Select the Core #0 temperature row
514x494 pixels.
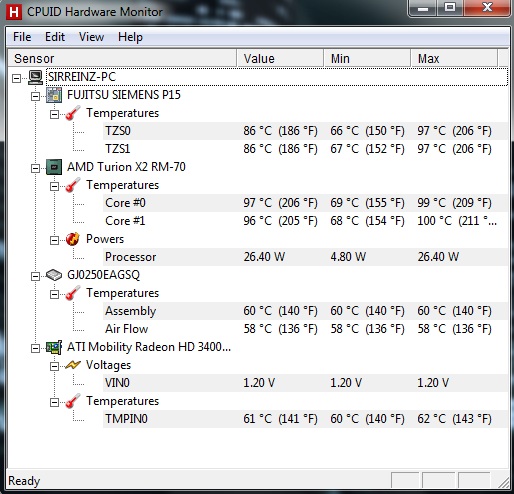(x=305, y=203)
